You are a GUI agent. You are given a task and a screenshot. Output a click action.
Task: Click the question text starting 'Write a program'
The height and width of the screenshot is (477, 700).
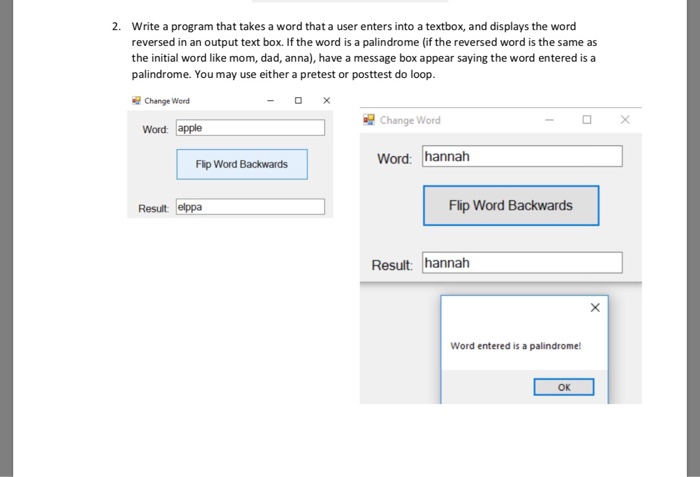[364, 50]
